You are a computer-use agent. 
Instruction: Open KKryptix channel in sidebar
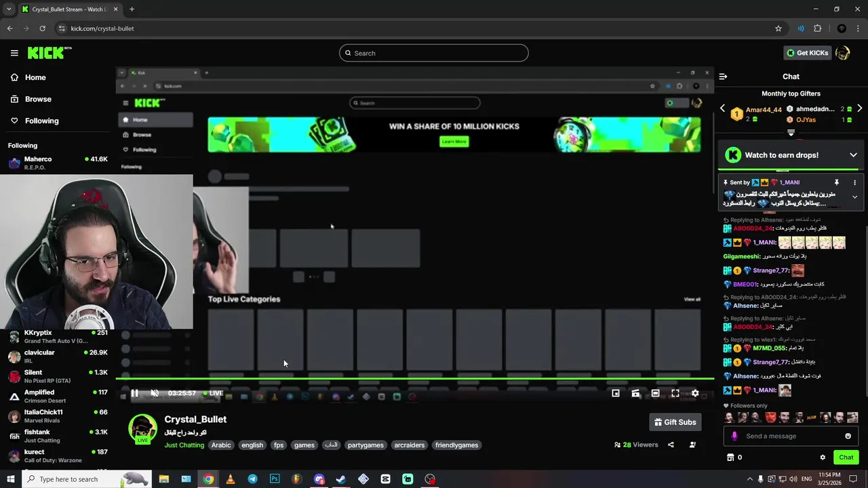tap(58, 337)
